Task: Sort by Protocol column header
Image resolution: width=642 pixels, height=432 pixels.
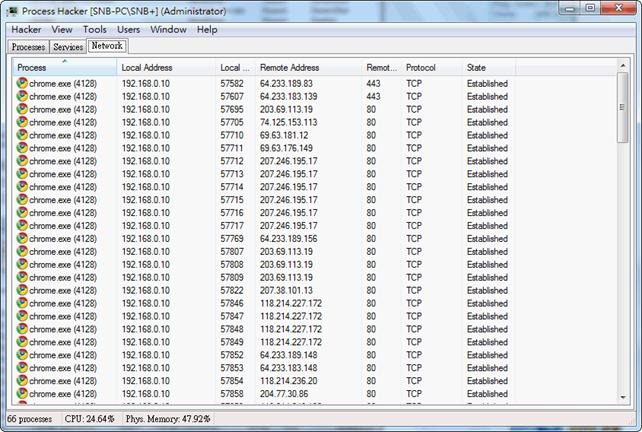Action: 432,68
